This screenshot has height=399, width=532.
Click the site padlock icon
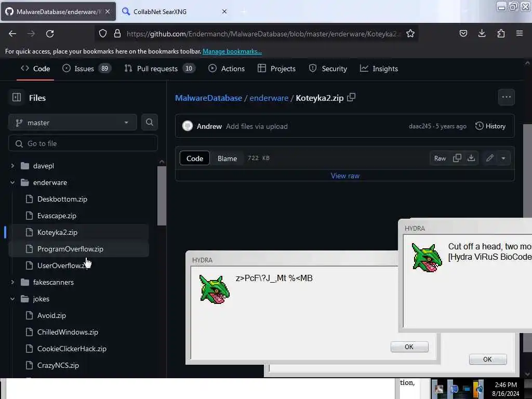click(x=117, y=33)
